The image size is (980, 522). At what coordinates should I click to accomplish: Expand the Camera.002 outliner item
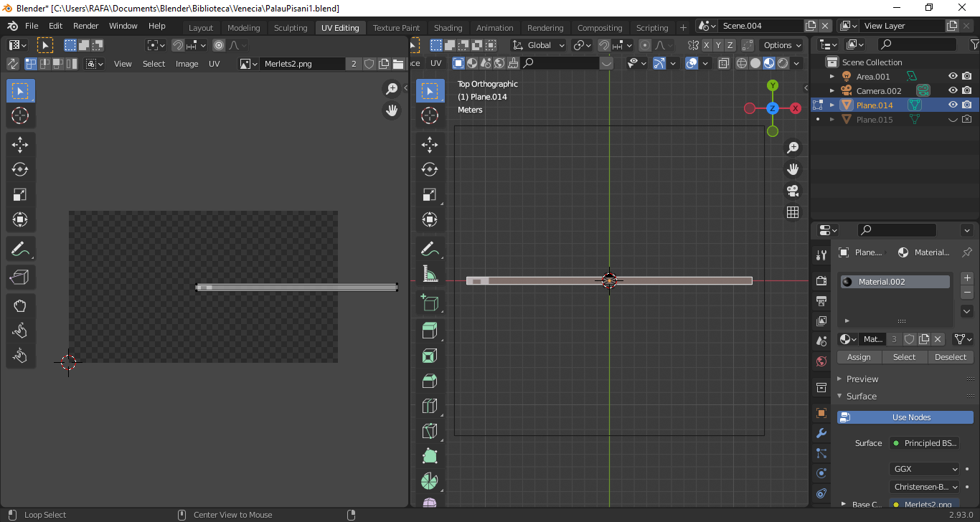click(832, 91)
